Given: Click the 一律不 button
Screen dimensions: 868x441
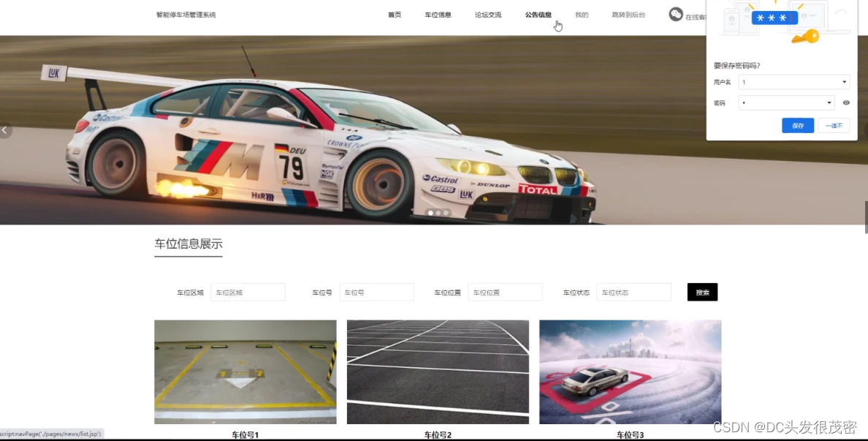Looking at the screenshot, I should [x=834, y=126].
